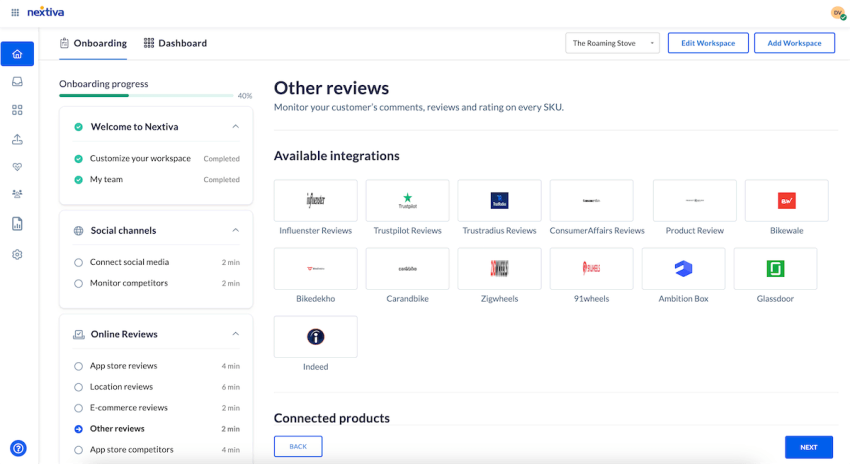The height and width of the screenshot is (464, 850).
Task: Click the Customize your workspace completed check
Action: pos(79,159)
